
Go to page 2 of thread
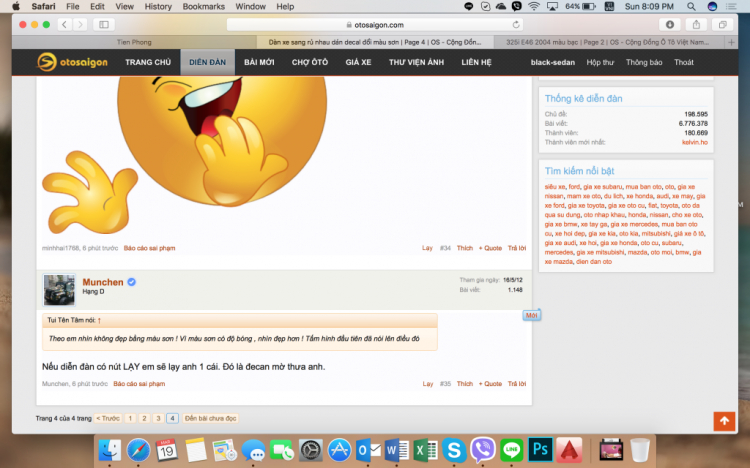coord(144,418)
